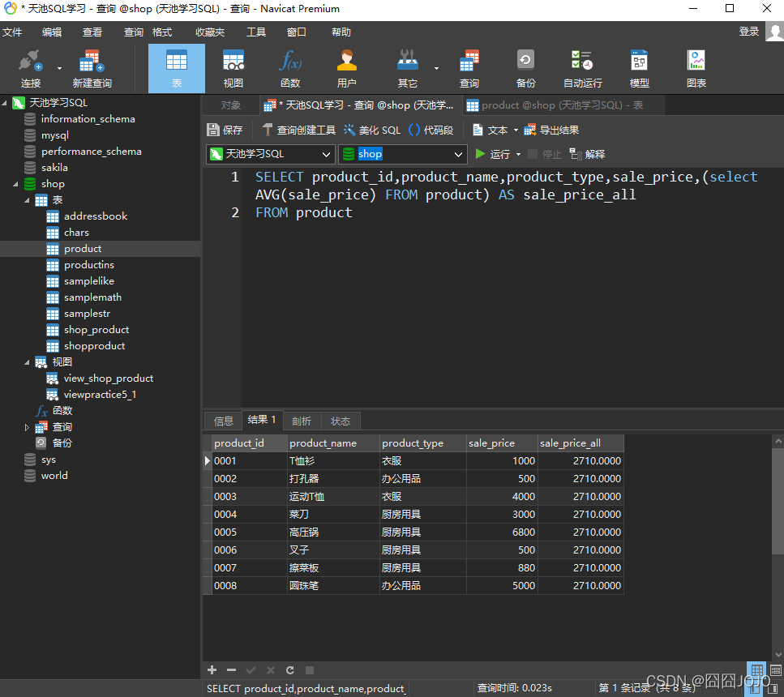The height and width of the screenshot is (697, 784).
Task: Click 美化 SQL beautify button
Action: coord(372,130)
